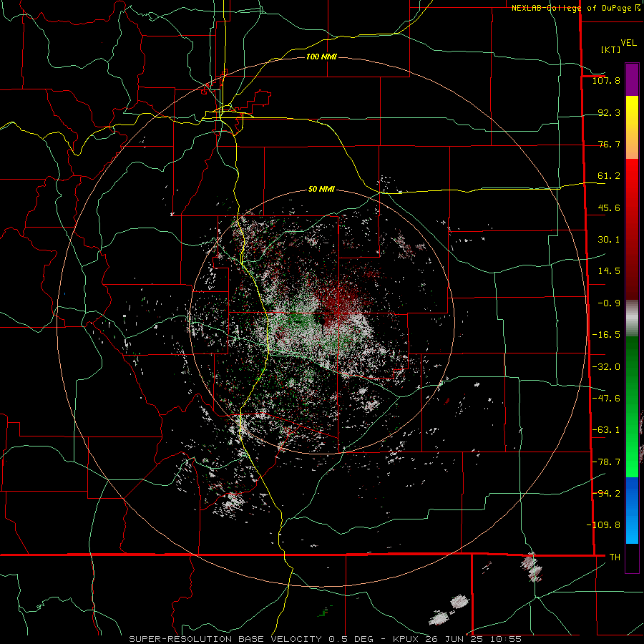This screenshot has height=644, width=644.
Task: Click the purple top segment of velocity scale
Action: (632, 79)
